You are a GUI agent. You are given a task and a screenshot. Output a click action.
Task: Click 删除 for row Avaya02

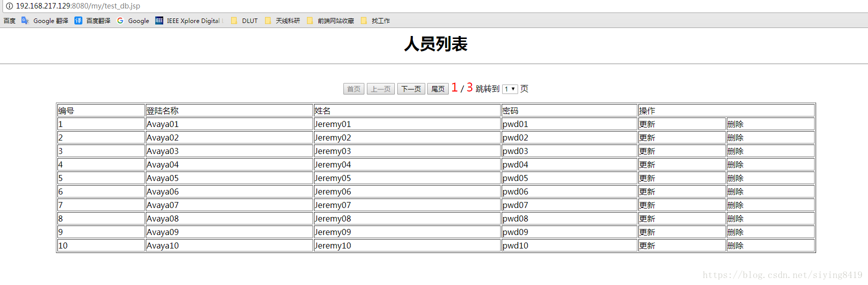click(x=736, y=137)
